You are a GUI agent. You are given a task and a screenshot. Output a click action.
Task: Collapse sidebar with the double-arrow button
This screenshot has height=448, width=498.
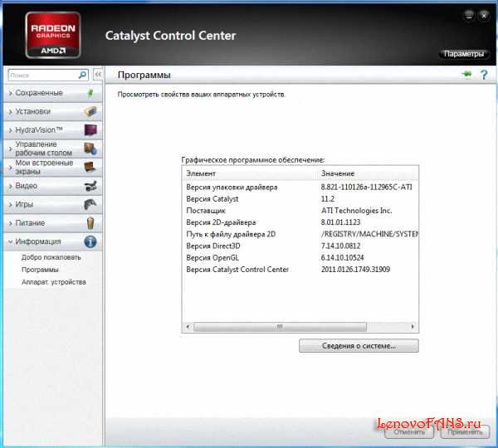[x=98, y=75]
